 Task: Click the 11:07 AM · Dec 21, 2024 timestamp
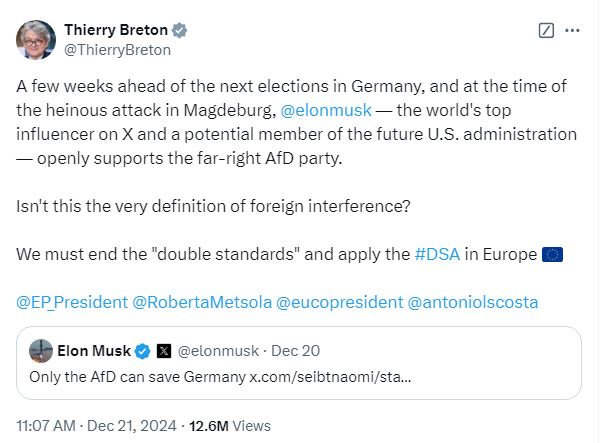pos(96,425)
